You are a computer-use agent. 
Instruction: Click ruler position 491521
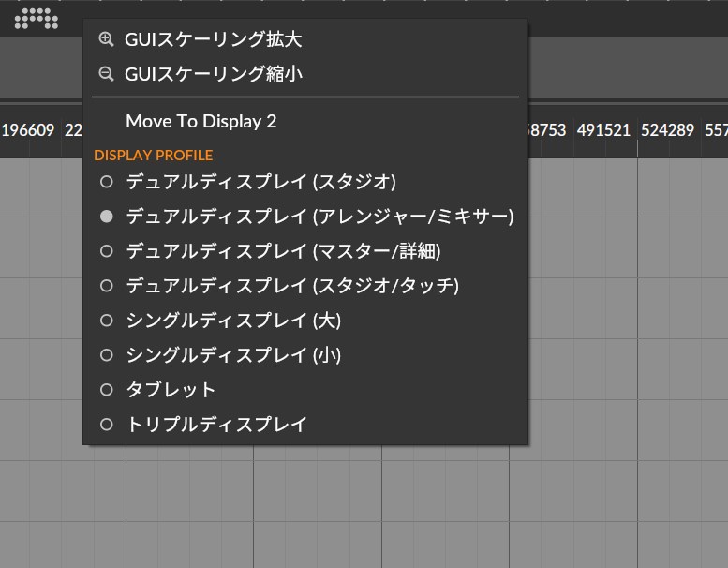pyautogui.click(x=602, y=130)
